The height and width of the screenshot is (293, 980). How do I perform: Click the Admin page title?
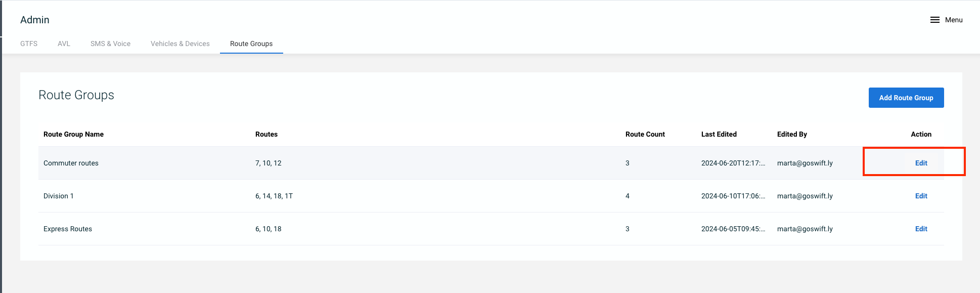point(35,20)
